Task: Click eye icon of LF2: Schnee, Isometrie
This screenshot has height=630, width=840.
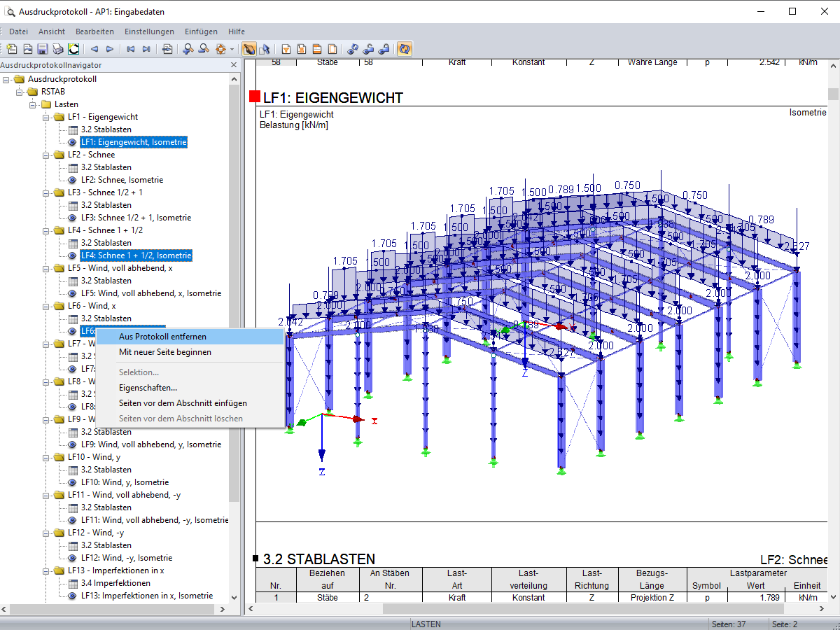Action: pyautogui.click(x=73, y=180)
